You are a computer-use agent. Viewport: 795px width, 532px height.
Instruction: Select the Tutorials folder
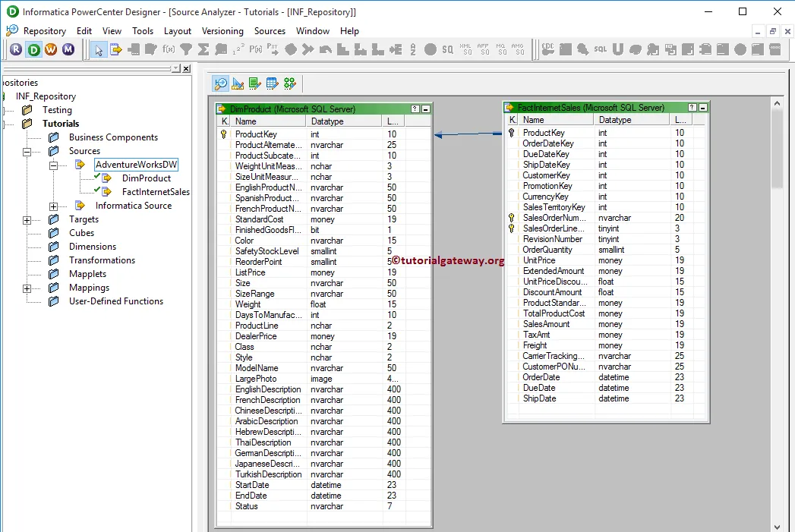tap(61, 124)
